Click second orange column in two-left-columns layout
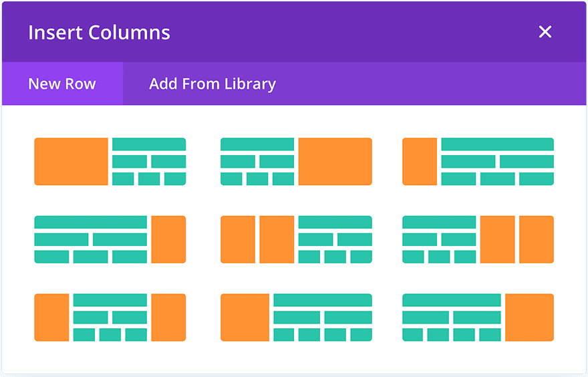This screenshot has height=377, width=588. click(277, 239)
